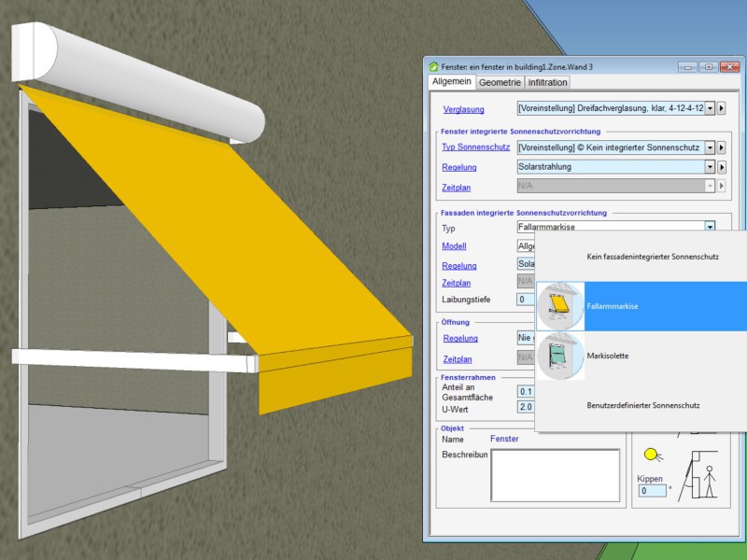Open the Typ Sonnenschutz link
Image resolution: width=747 pixels, height=560 pixels.
(475, 147)
